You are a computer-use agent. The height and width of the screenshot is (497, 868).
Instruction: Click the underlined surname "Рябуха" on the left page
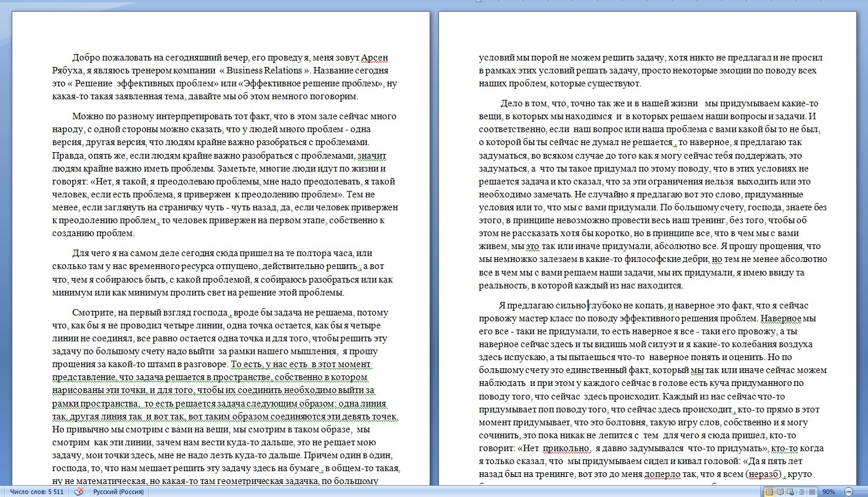(67, 70)
